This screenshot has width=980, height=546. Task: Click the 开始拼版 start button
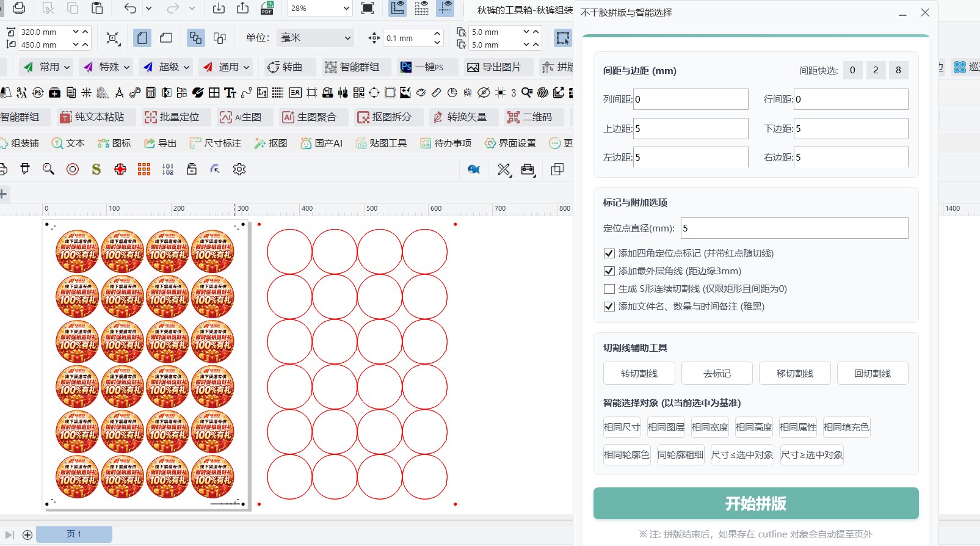pos(756,503)
